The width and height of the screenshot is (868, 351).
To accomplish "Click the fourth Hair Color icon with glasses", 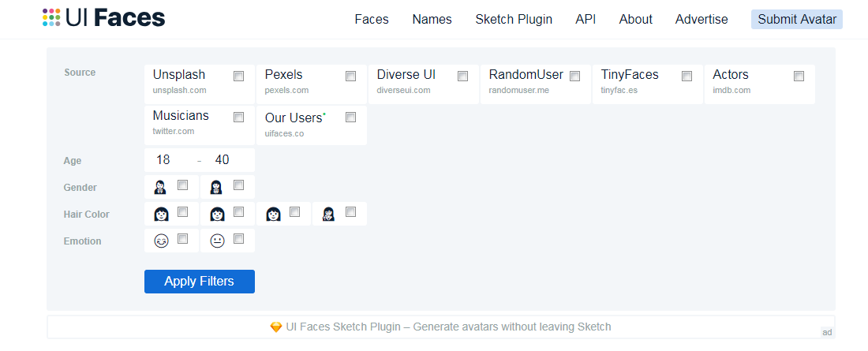I will (329, 214).
